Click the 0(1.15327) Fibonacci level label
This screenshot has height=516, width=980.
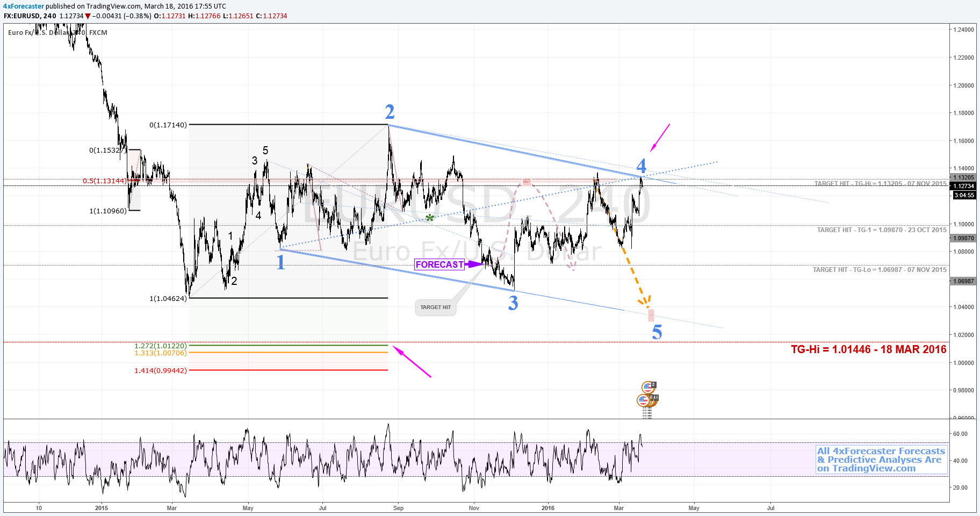coord(108,150)
